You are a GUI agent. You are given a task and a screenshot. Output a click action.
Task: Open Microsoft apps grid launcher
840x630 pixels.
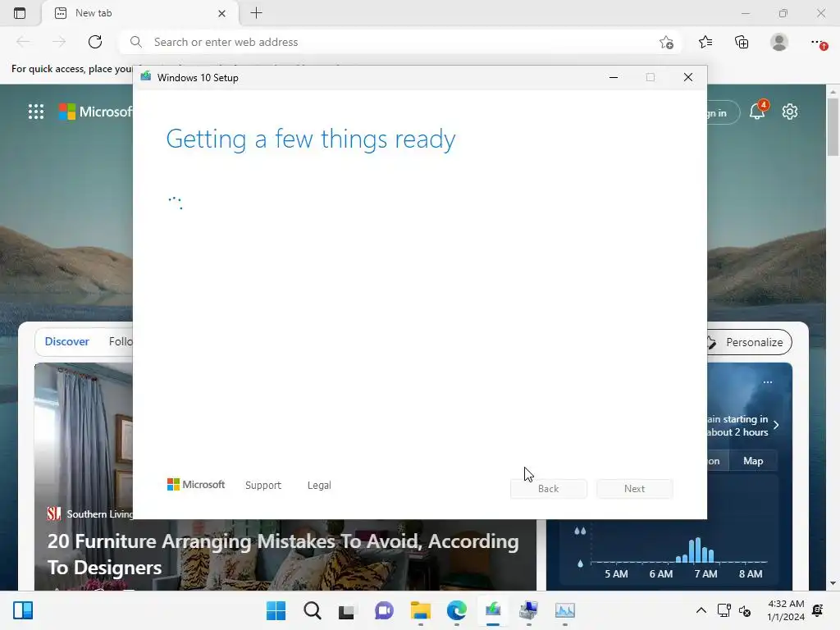[36, 112]
